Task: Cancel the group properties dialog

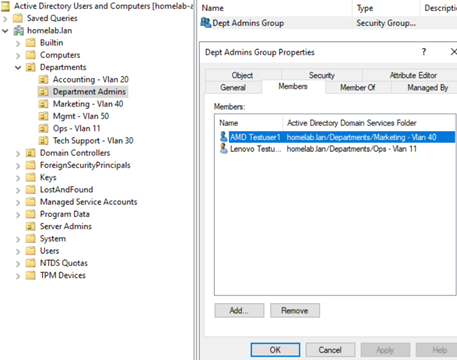Action: click(x=330, y=350)
